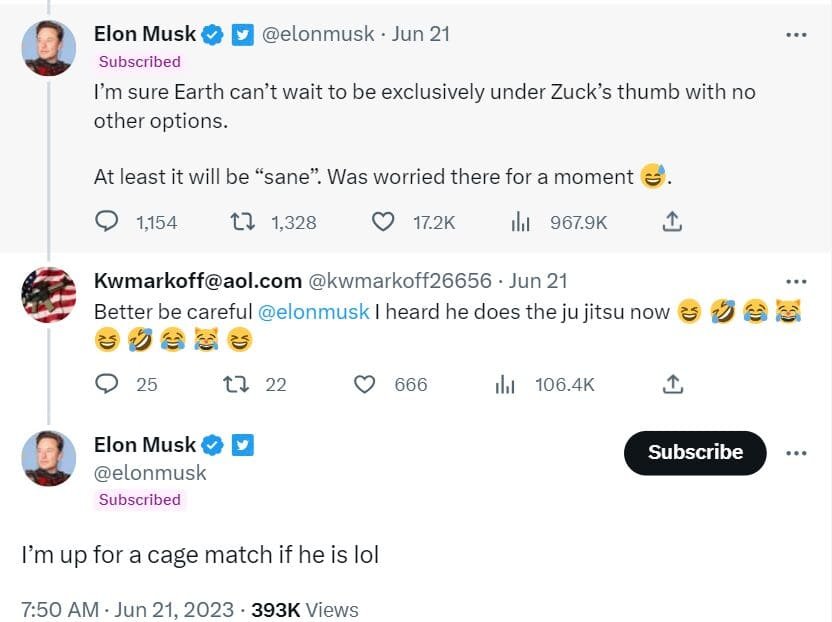Click the verified badge next to Elon Musk
The width and height of the screenshot is (832, 622).
coord(211,33)
